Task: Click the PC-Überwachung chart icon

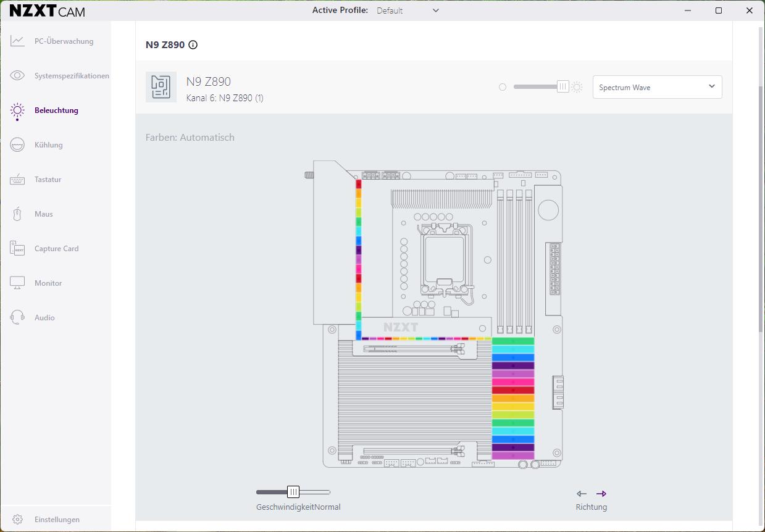Action: click(x=17, y=41)
